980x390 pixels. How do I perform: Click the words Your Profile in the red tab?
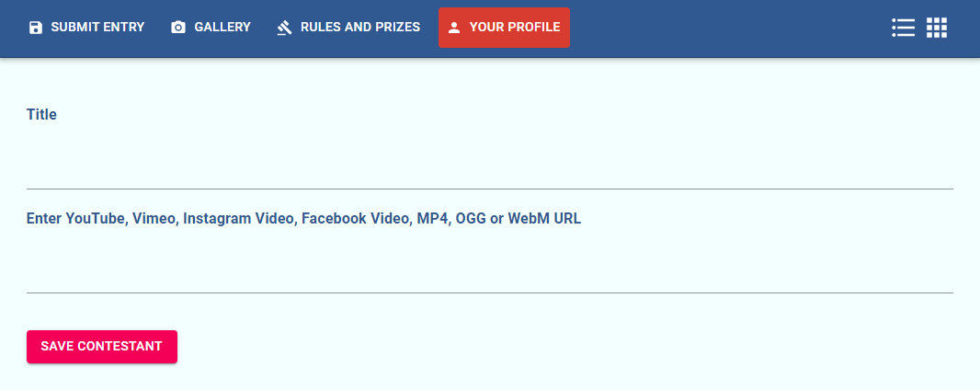point(515,28)
